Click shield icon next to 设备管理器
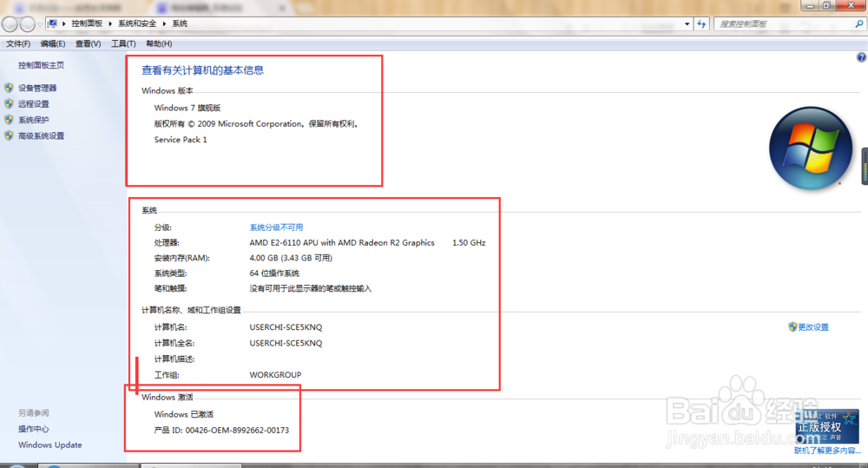This screenshot has width=868, height=468. (x=9, y=88)
